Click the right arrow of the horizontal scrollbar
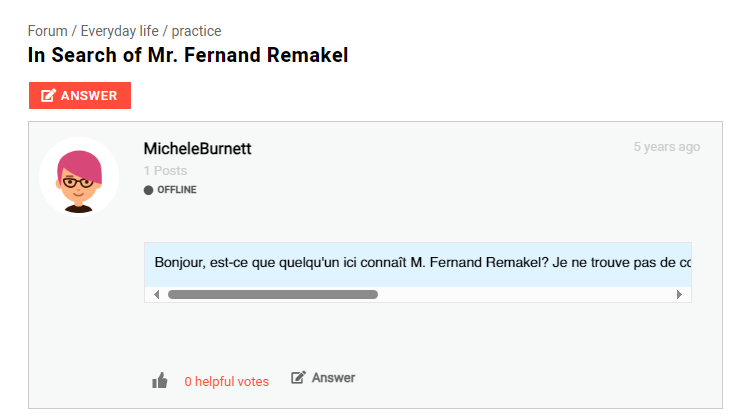The height and width of the screenshot is (419, 746). [680, 295]
